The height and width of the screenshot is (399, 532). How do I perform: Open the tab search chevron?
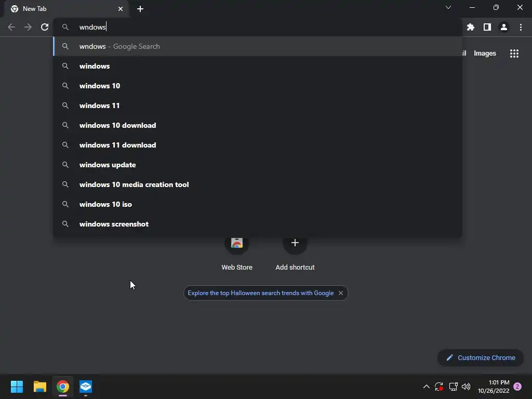tap(448, 7)
